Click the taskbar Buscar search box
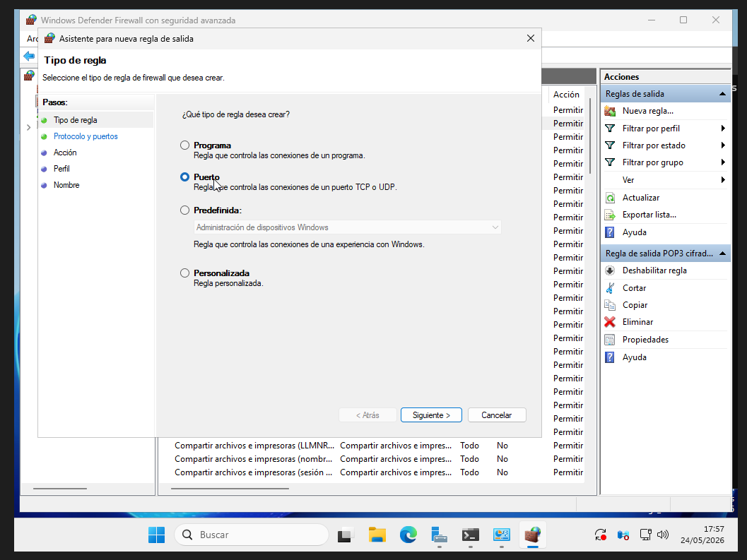The height and width of the screenshot is (560, 747). point(252,535)
